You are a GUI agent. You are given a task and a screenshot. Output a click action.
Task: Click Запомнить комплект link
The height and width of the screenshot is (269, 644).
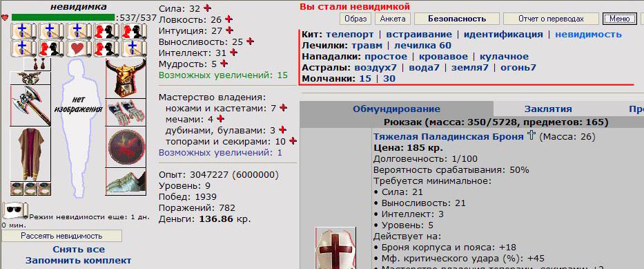click(x=79, y=261)
